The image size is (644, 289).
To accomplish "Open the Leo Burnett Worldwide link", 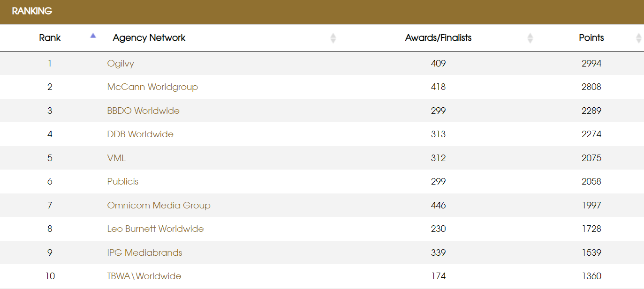I will [x=155, y=229].
